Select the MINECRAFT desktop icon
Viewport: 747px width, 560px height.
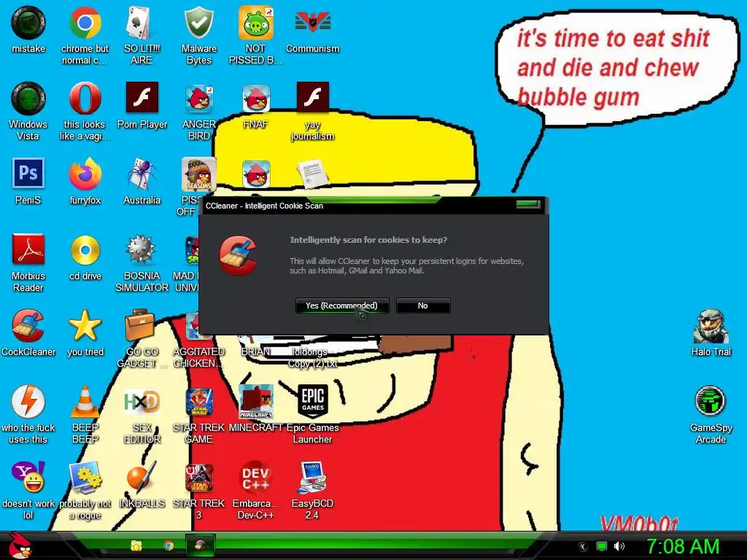256,408
